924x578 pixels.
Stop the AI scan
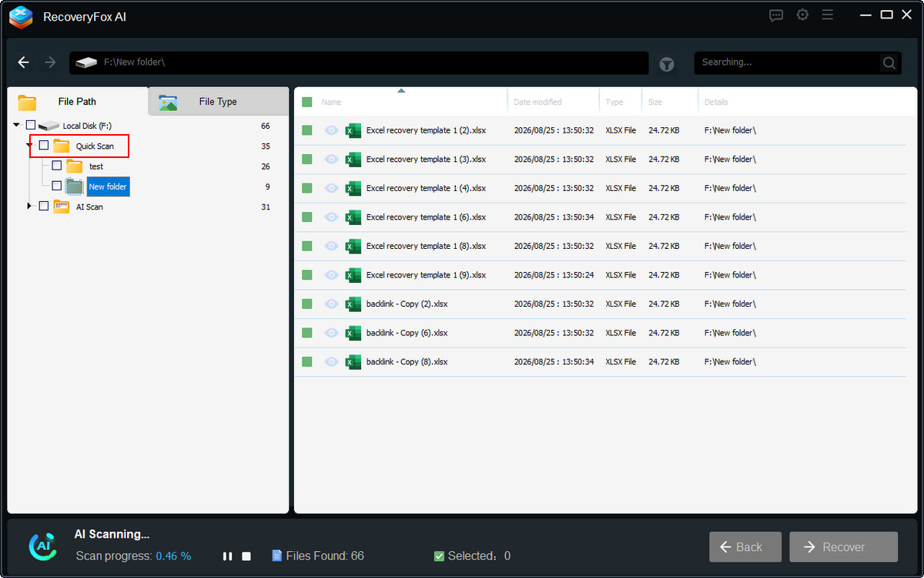click(246, 556)
